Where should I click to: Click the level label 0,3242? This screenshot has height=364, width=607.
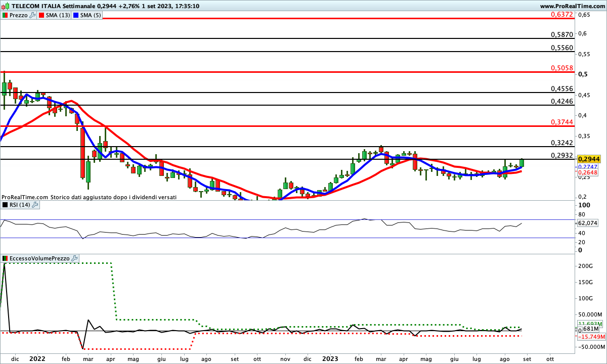pyautogui.click(x=561, y=143)
